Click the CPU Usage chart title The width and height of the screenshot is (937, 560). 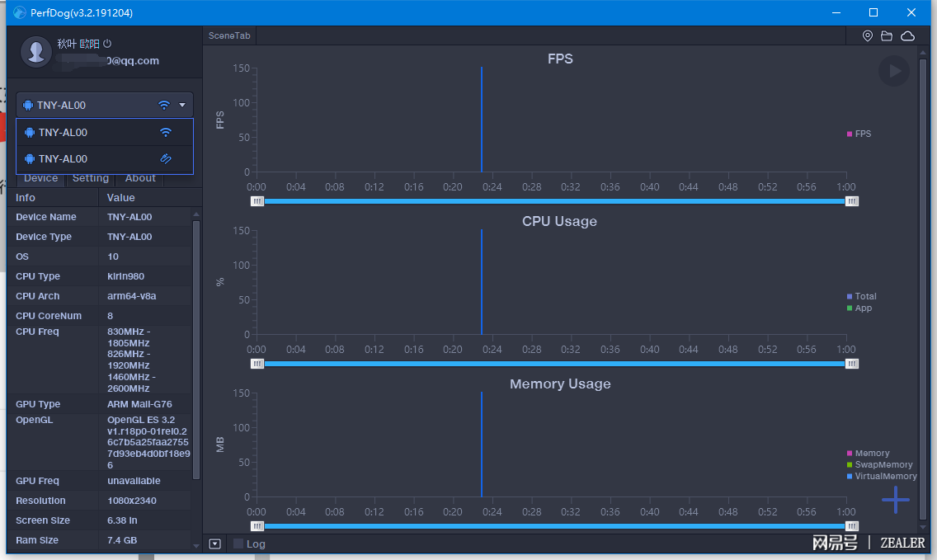(x=559, y=221)
